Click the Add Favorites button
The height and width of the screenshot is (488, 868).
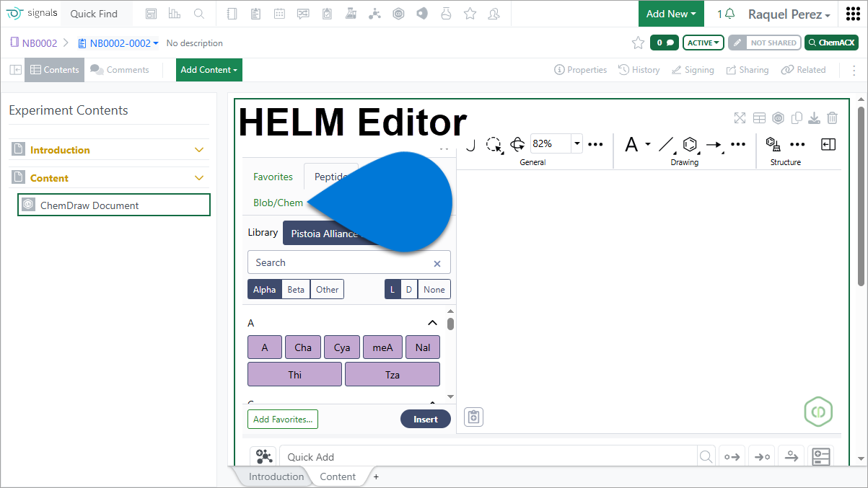tap(283, 419)
